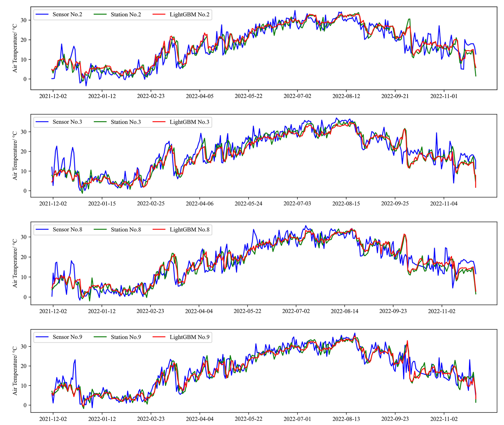Click the red LightGBM No.9 legend line
The height and width of the screenshot is (425, 504).
(159, 337)
